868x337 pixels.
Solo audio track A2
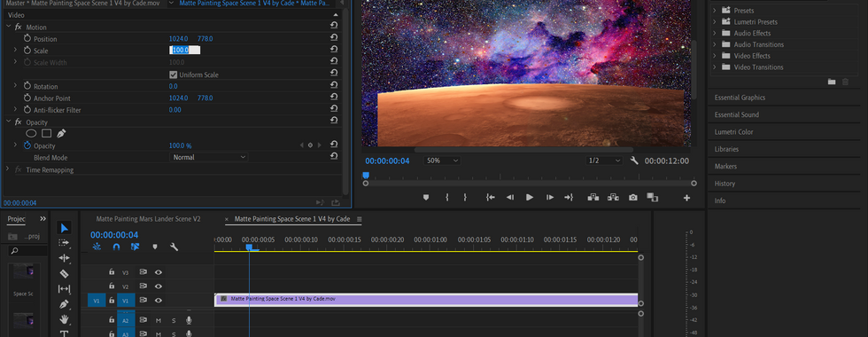tap(174, 320)
